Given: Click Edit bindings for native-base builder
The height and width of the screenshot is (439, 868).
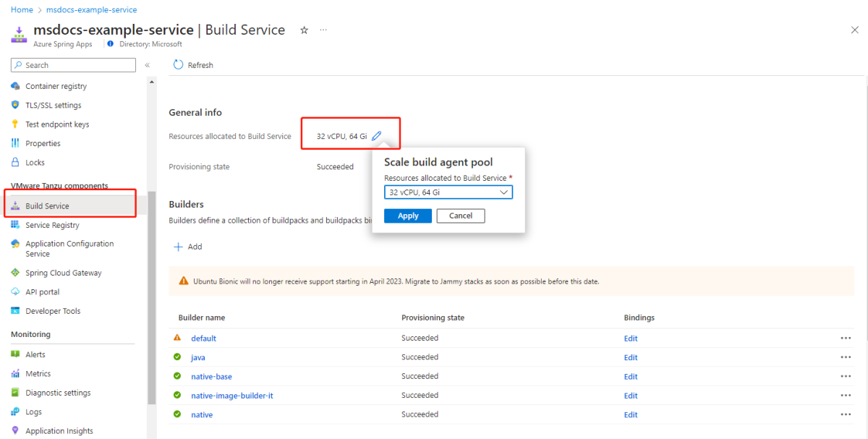Looking at the screenshot, I should click(x=631, y=377).
